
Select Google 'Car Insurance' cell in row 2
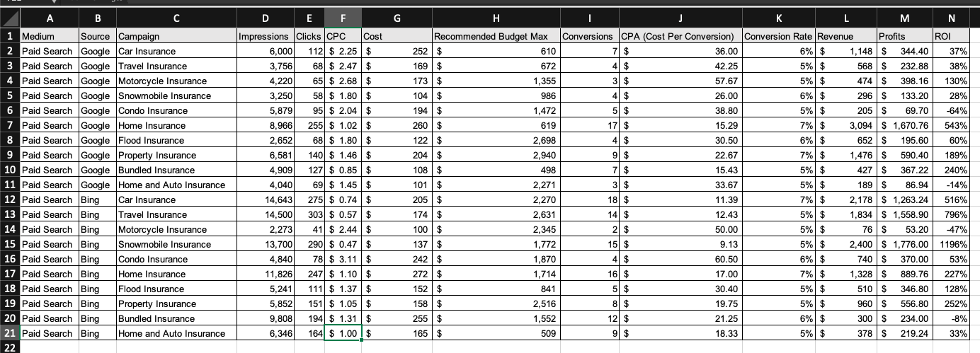176,51
